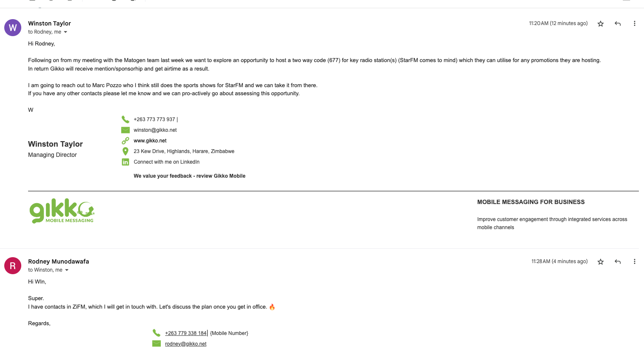This screenshot has width=644, height=349.
Task: Star Rodney Munodawafa's email
Action: 601,262
